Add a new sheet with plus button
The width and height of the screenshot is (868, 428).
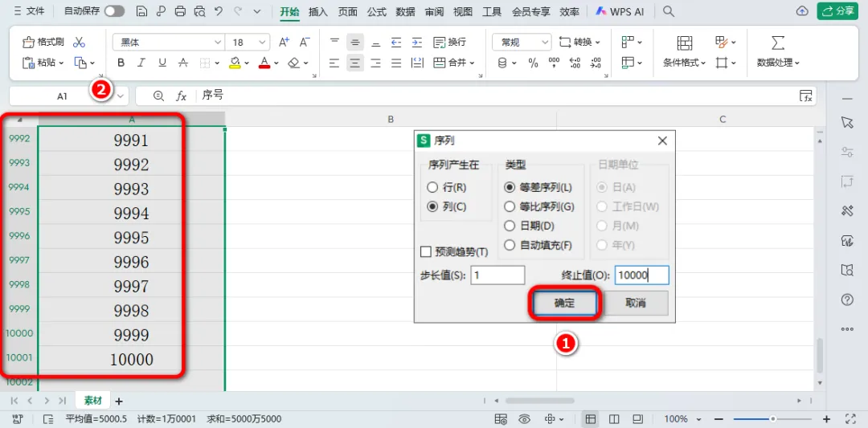pos(118,401)
